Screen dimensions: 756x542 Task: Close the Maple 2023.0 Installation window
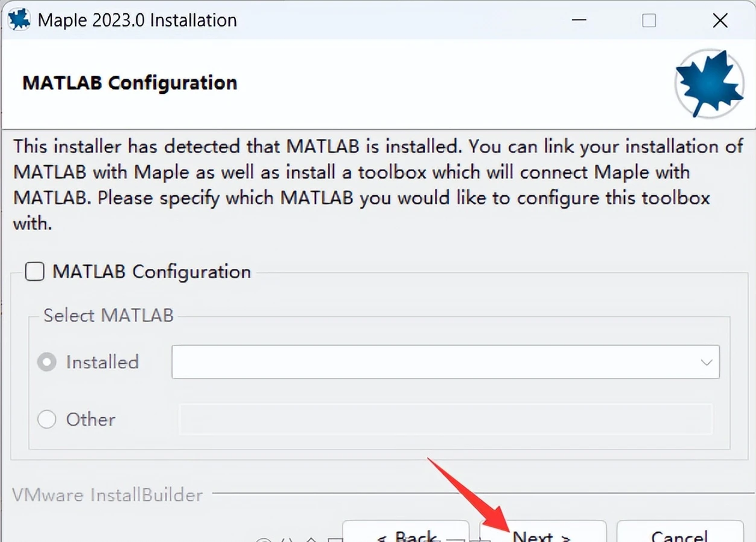[x=720, y=20]
